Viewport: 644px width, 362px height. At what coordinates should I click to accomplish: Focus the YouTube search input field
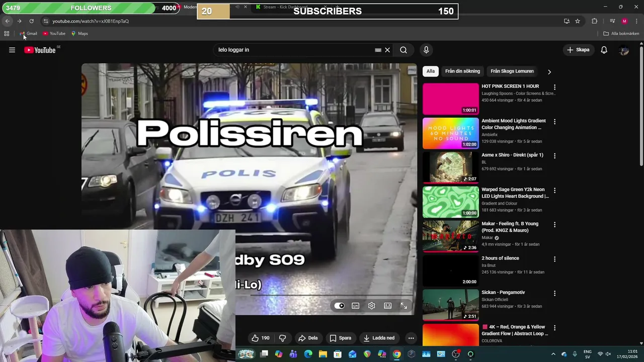(x=294, y=50)
